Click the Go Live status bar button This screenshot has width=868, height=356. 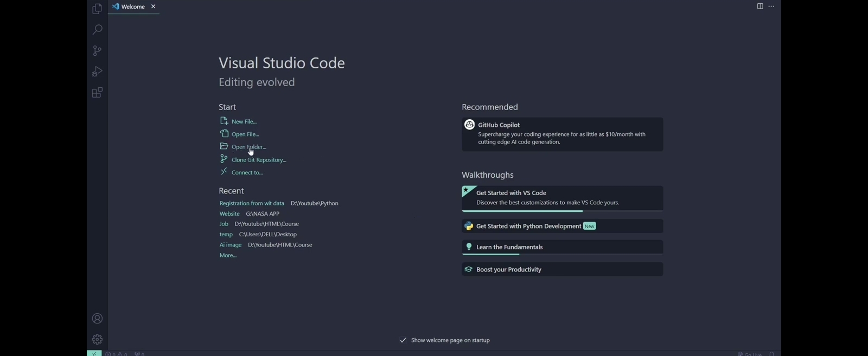[x=750, y=354]
